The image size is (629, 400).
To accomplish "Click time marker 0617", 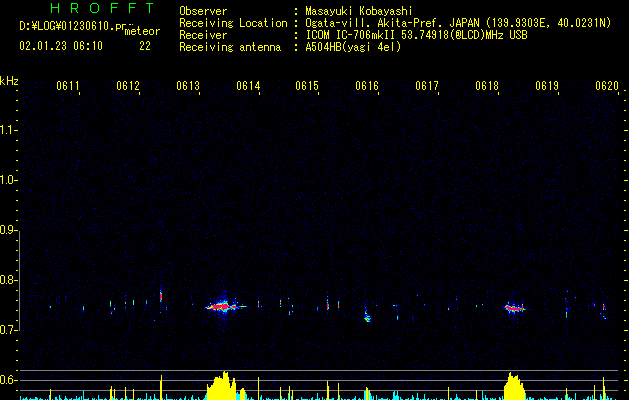I will coord(427,86).
